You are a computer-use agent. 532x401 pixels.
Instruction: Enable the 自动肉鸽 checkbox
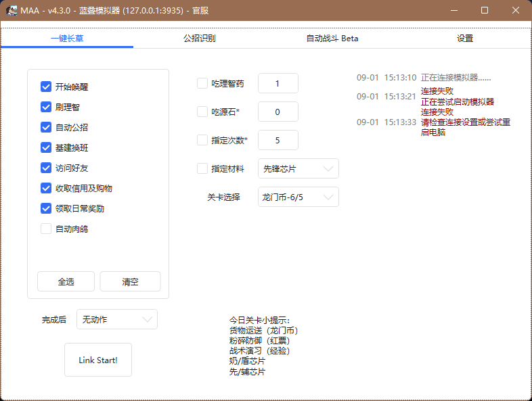[46, 229]
